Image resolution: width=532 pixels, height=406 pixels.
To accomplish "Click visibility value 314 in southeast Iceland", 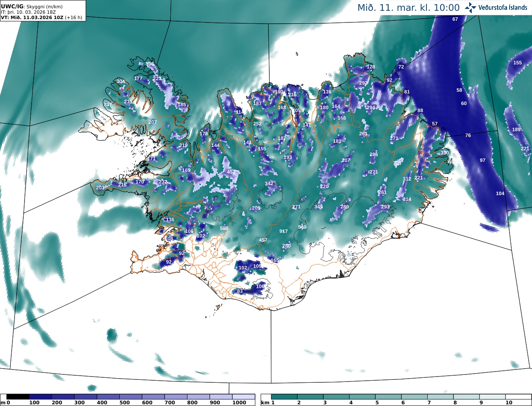I will [407, 199].
